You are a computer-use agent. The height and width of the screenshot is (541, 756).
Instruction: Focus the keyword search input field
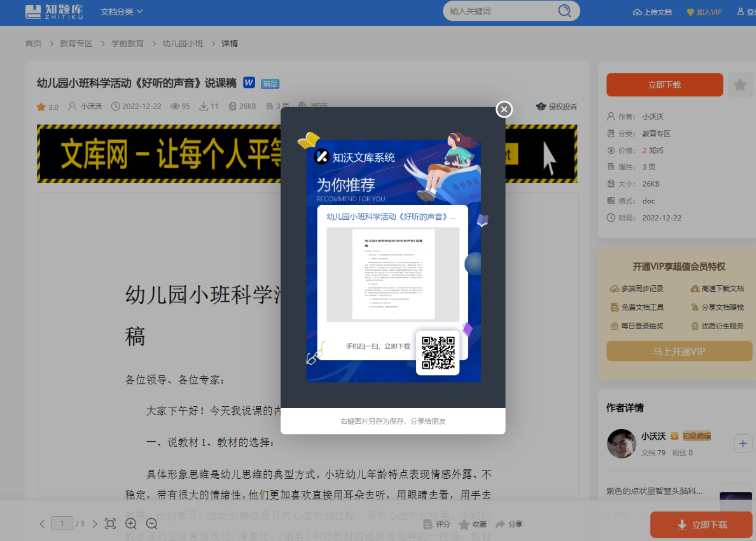501,11
